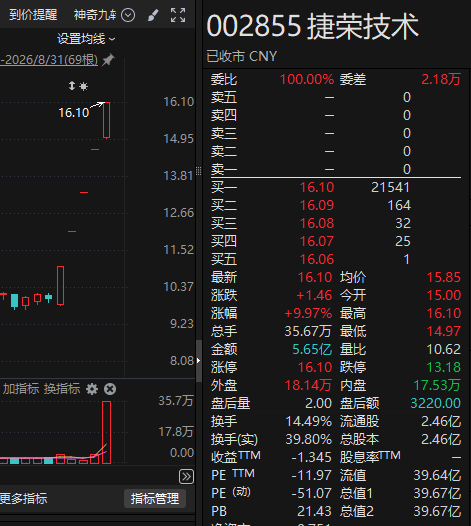Click the 买四 price 16.07
471x526 pixels.
pos(317,241)
